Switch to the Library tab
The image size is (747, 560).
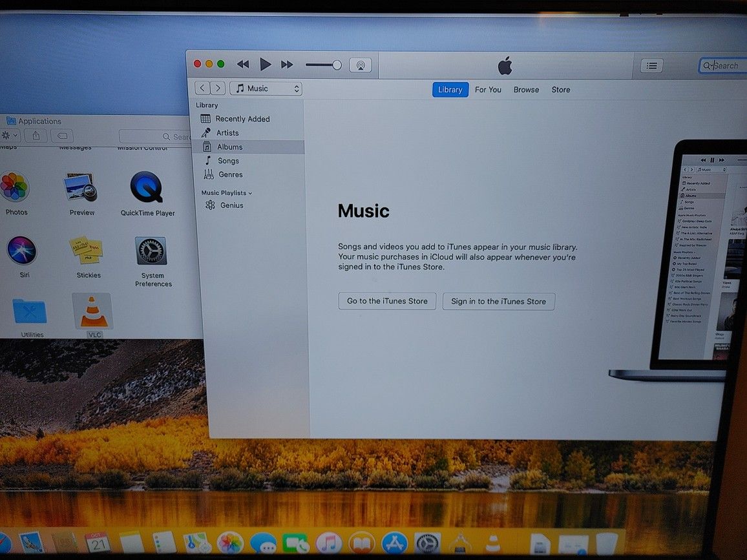(x=450, y=90)
